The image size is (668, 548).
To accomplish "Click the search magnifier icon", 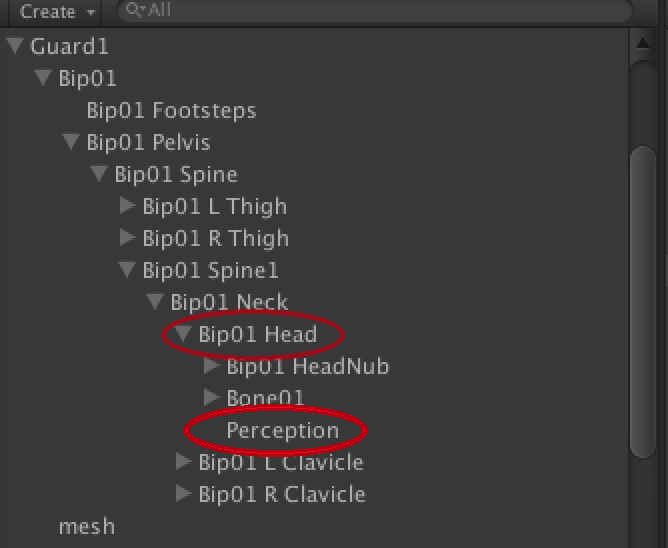I will pos(133,11).
